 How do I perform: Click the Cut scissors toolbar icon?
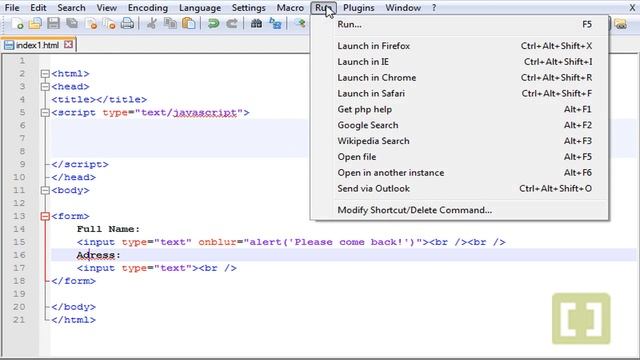(151, 24)
